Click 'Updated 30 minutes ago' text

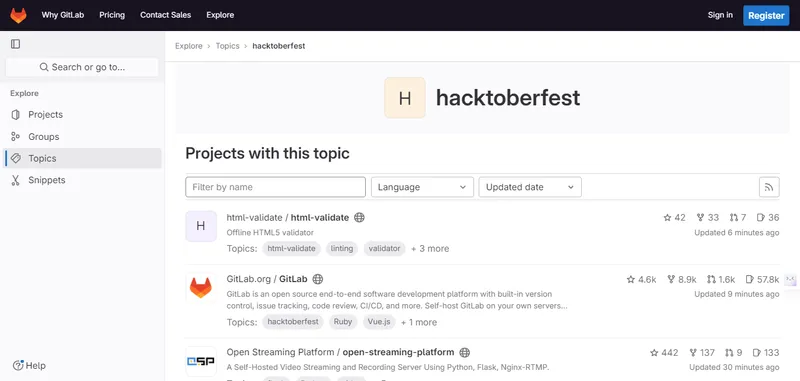[x=734, y=367]
